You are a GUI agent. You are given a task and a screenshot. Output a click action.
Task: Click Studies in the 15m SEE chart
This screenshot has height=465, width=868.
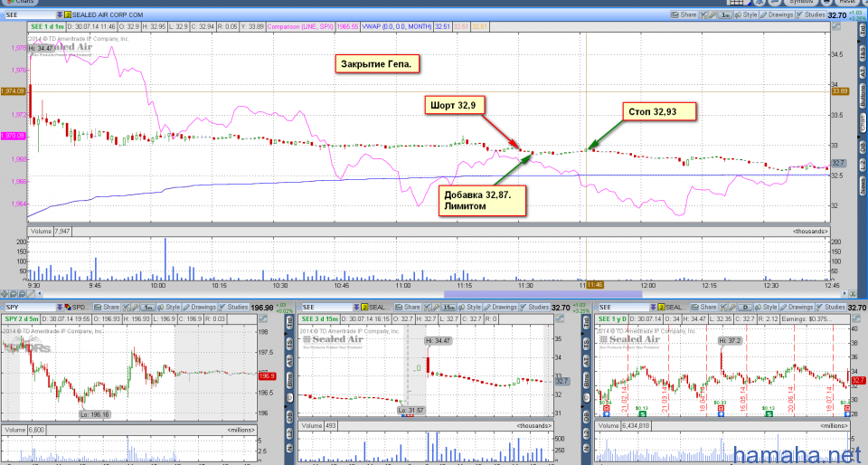point(534,308)
